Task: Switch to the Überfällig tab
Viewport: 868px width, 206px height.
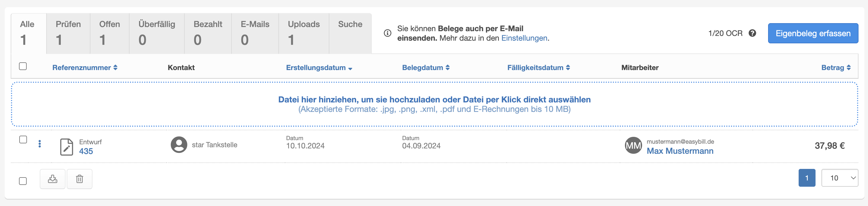Action: tap(157, 33)
